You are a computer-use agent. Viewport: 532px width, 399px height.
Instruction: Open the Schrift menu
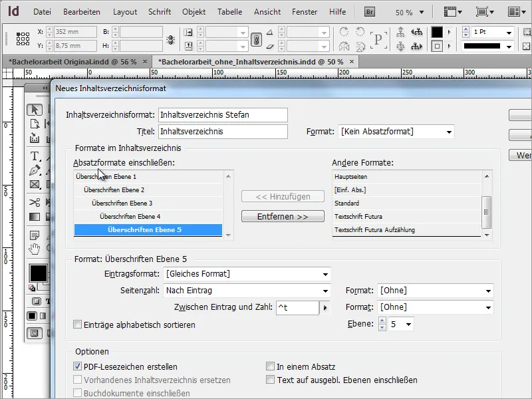tap(160, 12)
